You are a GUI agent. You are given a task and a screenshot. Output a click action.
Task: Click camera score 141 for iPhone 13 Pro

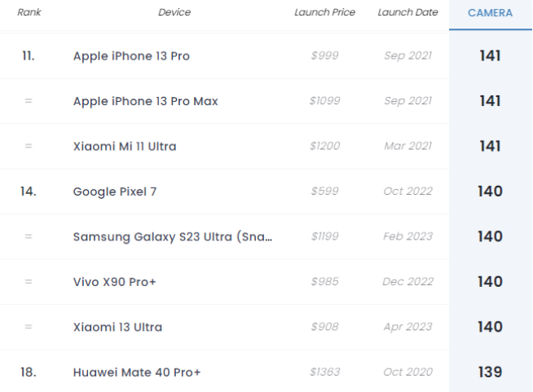click(x=490, y=56)
